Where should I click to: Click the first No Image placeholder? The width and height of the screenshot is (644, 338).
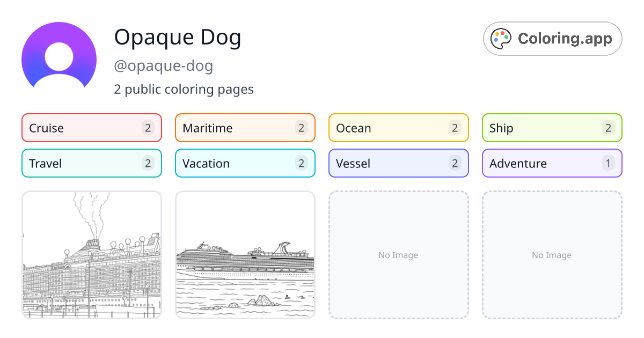tap(398, 255)
